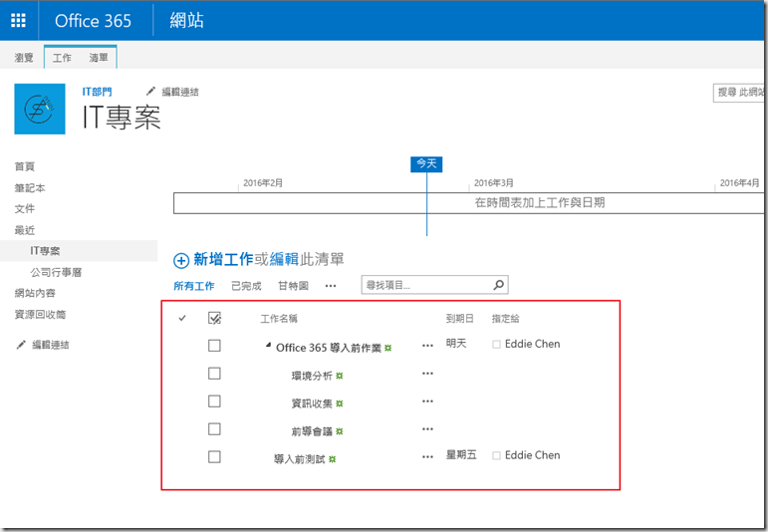Open the Office 365 app launcher grid
Screen dimensions: 768x532
(19, 21)
